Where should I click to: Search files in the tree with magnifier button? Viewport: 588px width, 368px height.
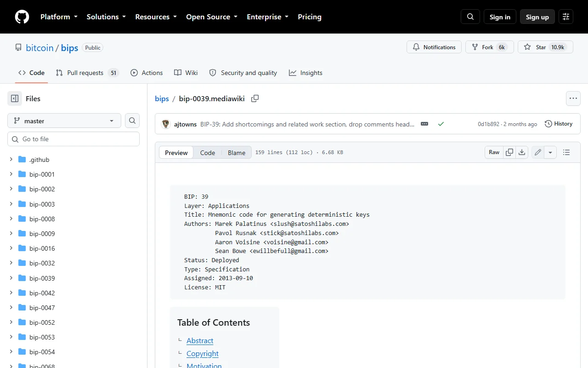pos(132,121)
